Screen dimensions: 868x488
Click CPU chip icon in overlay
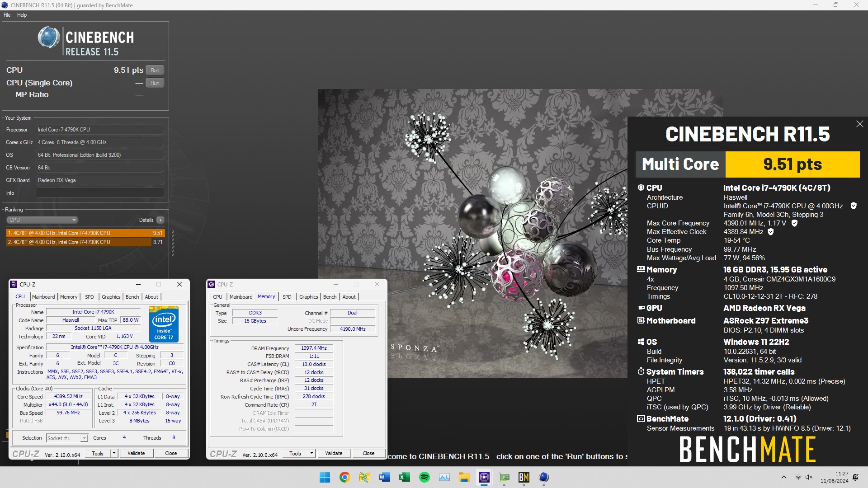pyautogui.click(x=641, y=188)
